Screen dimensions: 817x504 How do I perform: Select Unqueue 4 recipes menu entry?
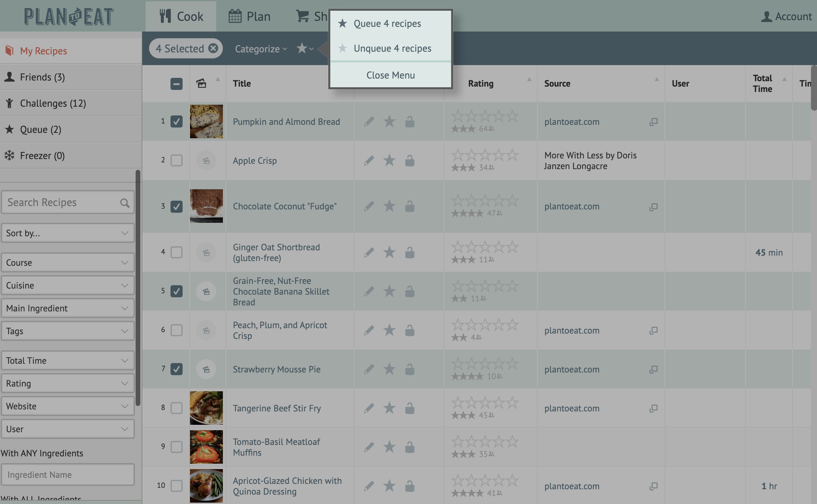click(392, 48)
